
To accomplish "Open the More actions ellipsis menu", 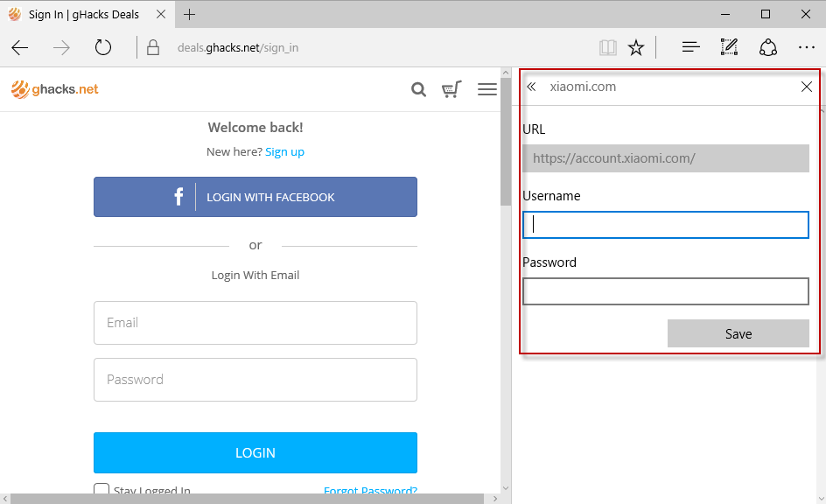I will tap(807, 48).
